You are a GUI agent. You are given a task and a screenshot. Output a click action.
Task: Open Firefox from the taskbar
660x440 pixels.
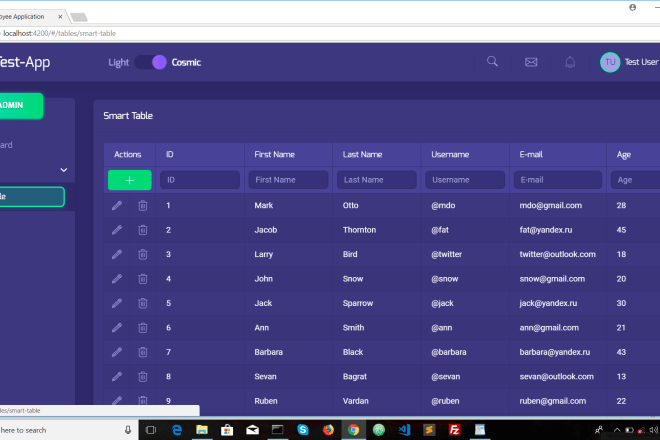[328, 430]
